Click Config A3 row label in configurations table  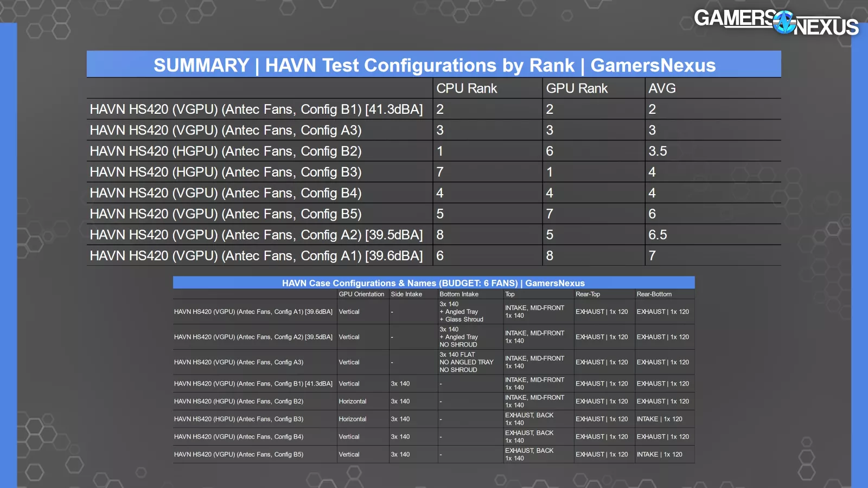239,362
